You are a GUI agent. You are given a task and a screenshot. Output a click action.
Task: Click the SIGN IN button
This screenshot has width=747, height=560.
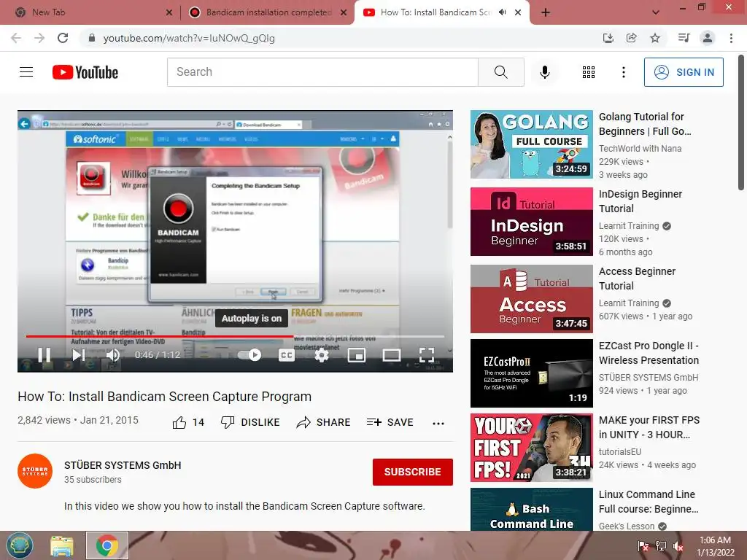[683, 72]
